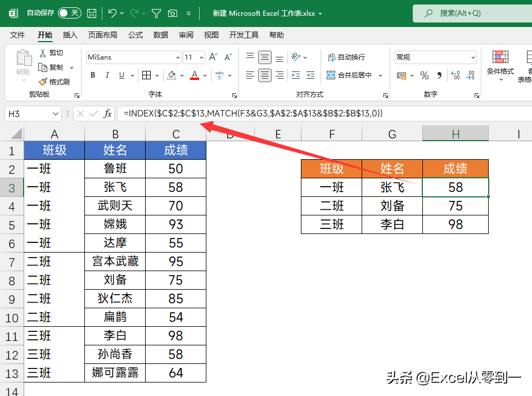Switch to the 开发工具 tab

click(x=244, y=35)
